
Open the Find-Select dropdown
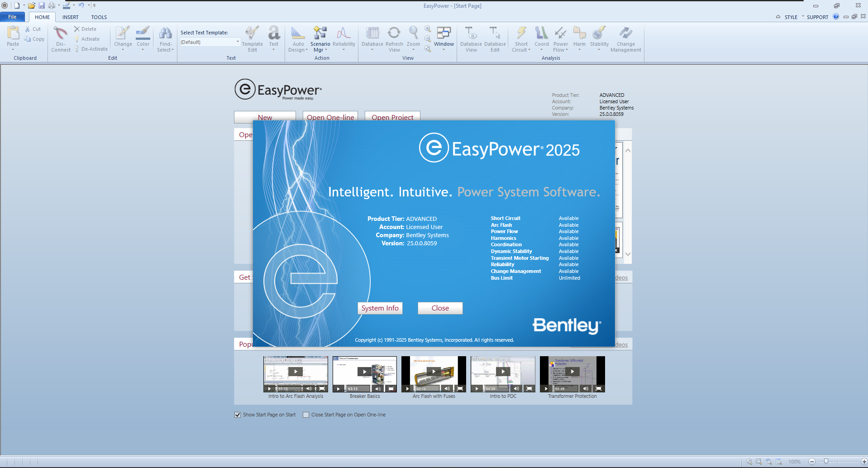tap(165, 39)
